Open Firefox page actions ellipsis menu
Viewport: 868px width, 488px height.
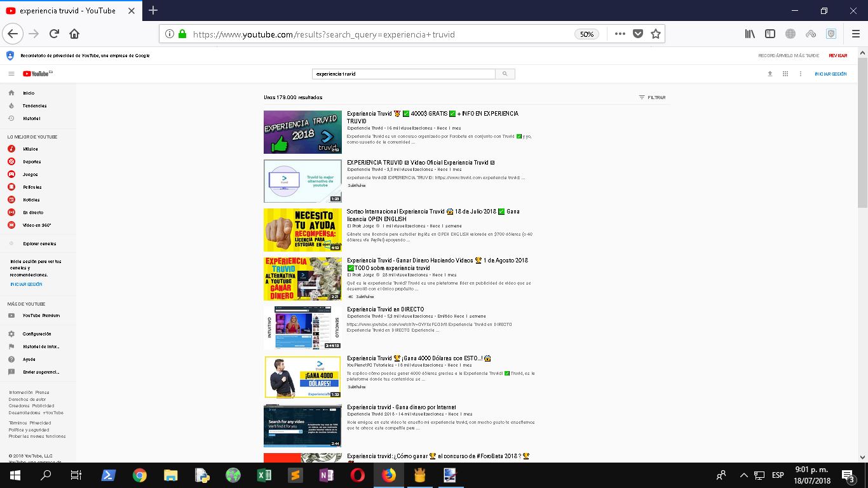620,34
